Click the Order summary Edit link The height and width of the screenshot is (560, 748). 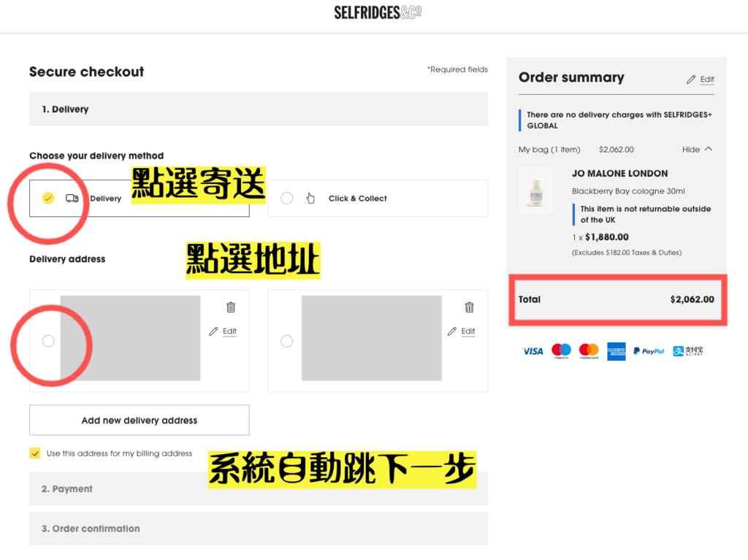(x=707, y=79)
